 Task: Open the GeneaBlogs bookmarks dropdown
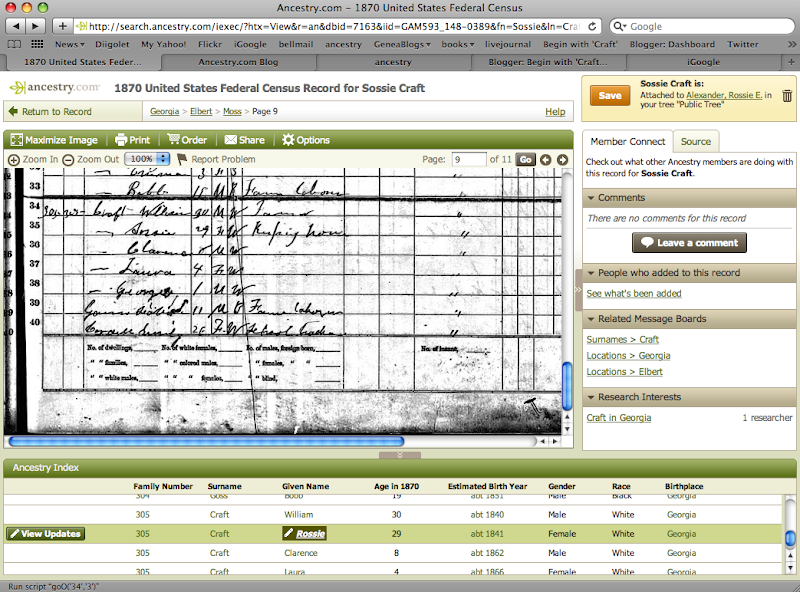pyautogui.click(x=402, y=44)
